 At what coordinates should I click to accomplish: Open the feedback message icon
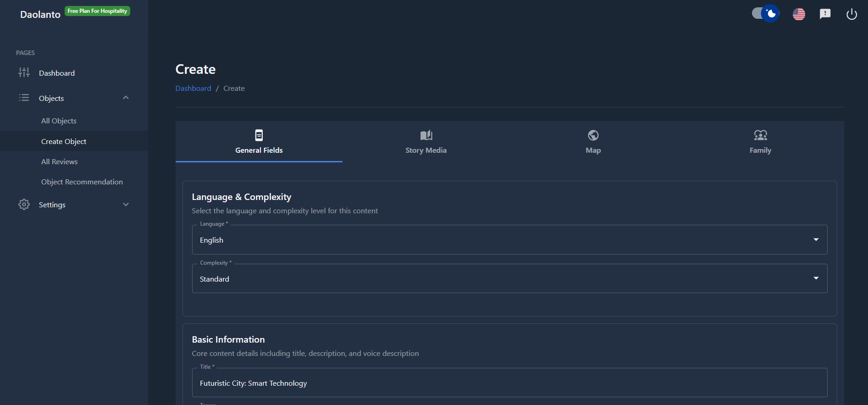pyautogui.click(x=825, y=14)
